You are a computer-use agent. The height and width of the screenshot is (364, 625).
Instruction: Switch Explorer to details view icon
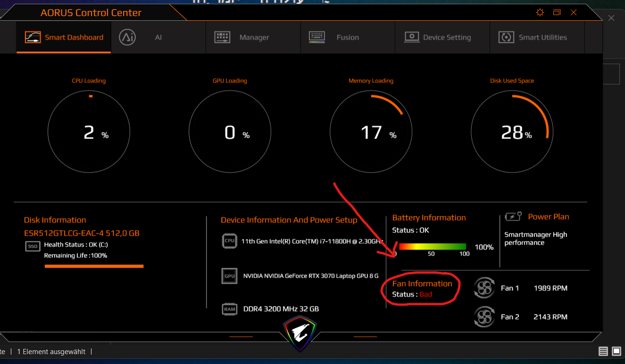point(603,351)
